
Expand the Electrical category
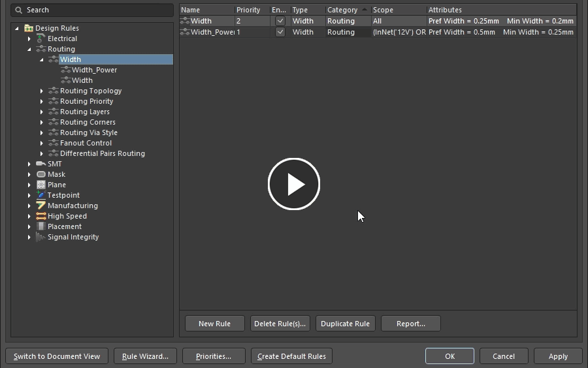(29, 38)
